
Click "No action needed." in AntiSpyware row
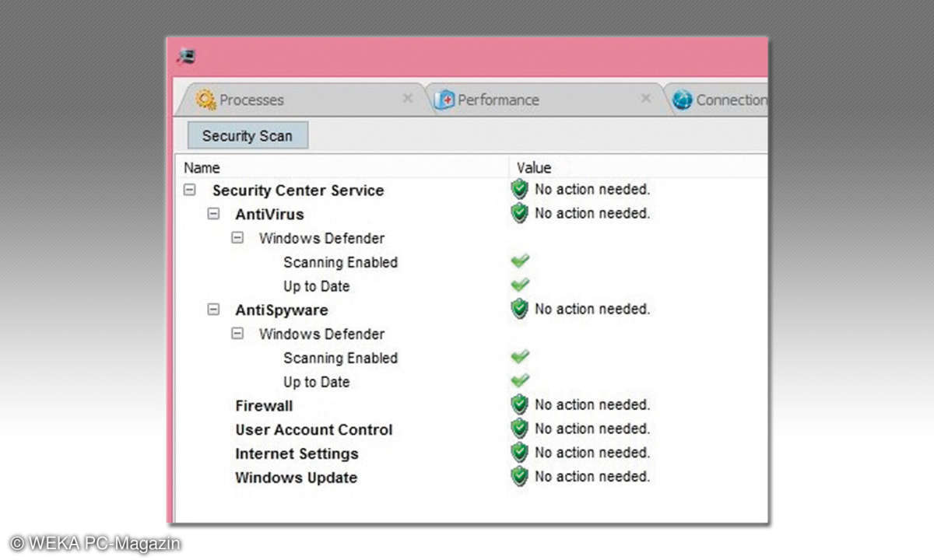(x=592, y=309)
